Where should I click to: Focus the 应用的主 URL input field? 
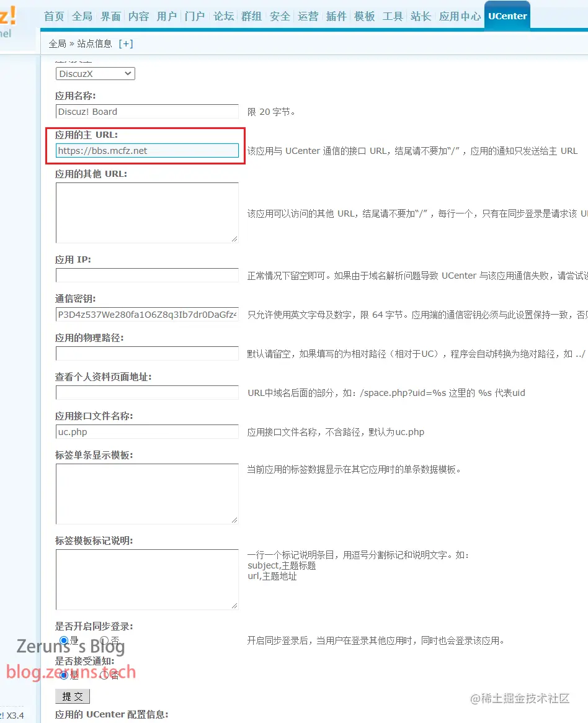(x=147, y=151)
